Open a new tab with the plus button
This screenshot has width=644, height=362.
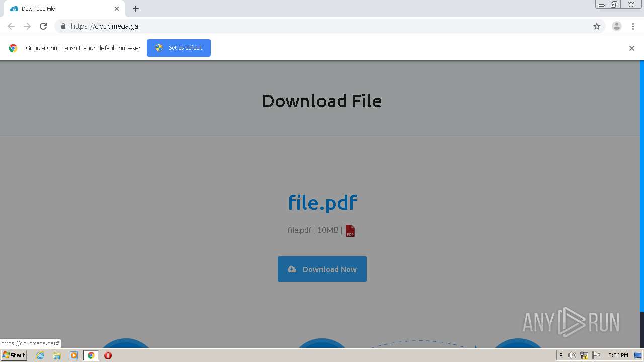[x=136, y=9]
